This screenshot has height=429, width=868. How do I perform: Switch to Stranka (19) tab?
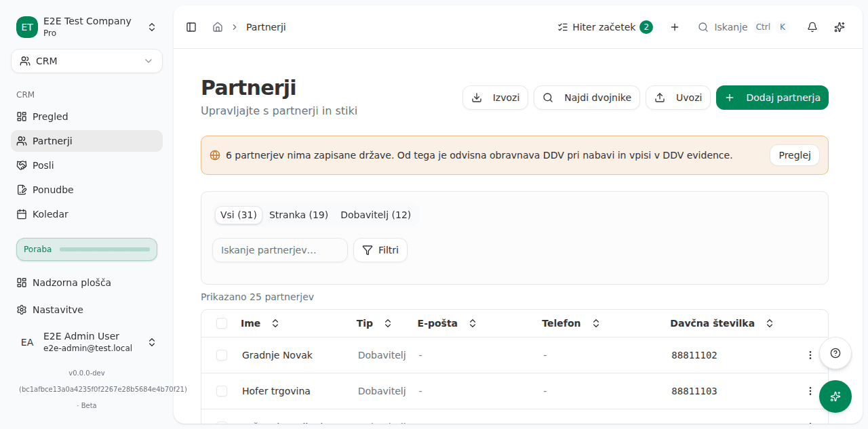coord(298,215)
